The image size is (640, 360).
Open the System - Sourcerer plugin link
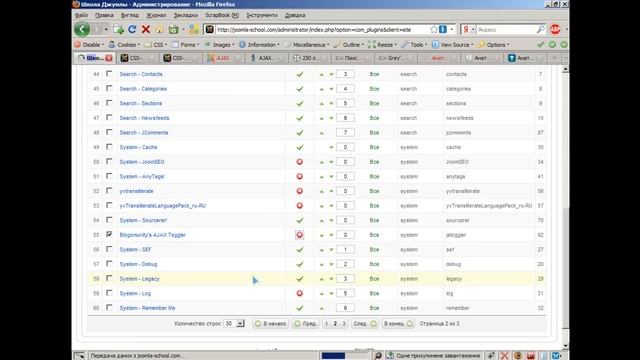(x=143, y=220)
